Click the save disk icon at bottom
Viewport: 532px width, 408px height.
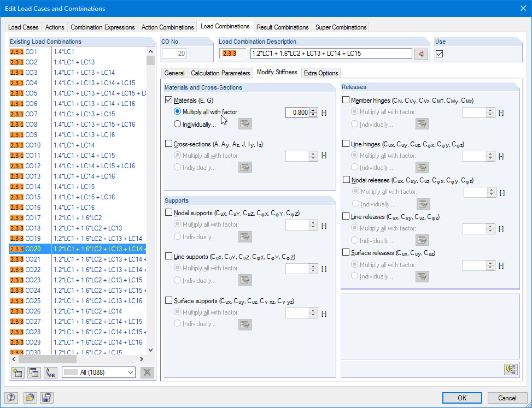(x=46, y=398)
